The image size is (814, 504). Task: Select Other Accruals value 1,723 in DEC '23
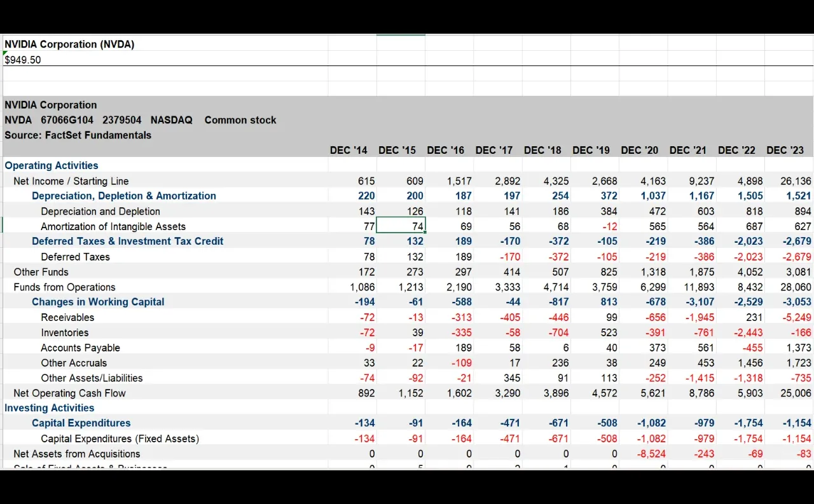(x=799, y=363)
